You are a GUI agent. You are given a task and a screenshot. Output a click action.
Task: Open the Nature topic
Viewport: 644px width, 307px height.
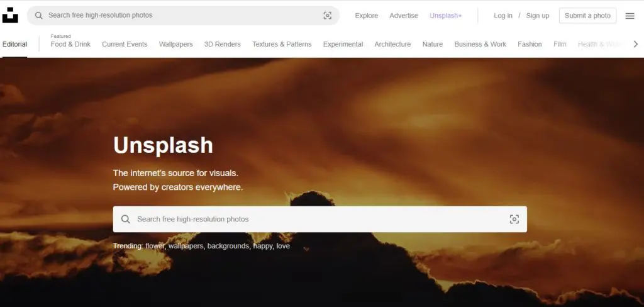(433, 44)
